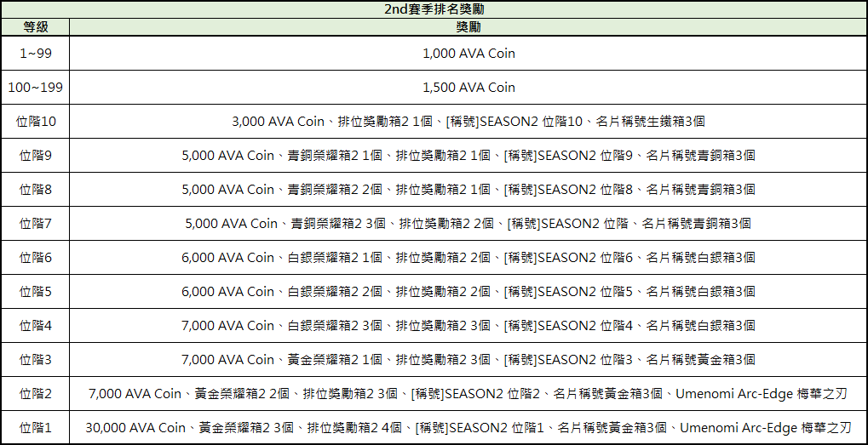Click the 位階6 row label
The width and height of the screenshot is (868, 445).
(35, 257)
